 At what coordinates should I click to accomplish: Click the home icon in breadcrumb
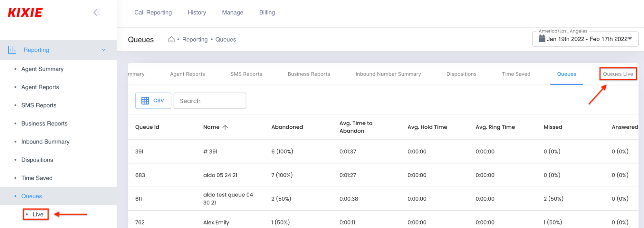(x=171, y=39)
